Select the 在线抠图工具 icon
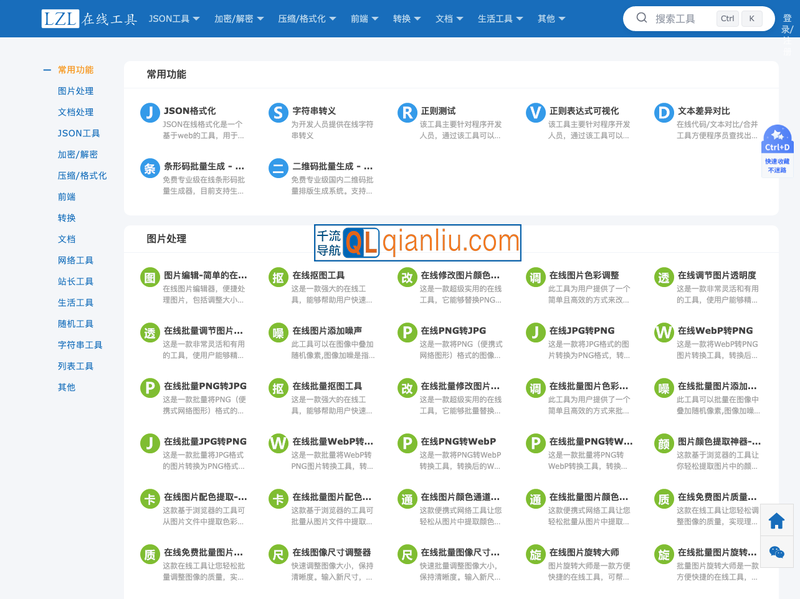800x599 pixels. [x=278, y=277]
